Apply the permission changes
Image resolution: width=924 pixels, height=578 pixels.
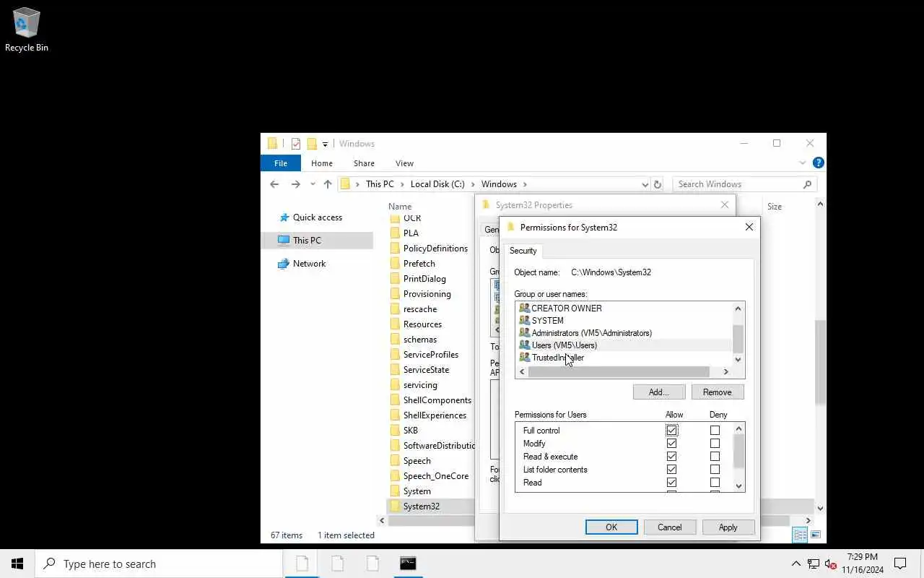(728, 527)
